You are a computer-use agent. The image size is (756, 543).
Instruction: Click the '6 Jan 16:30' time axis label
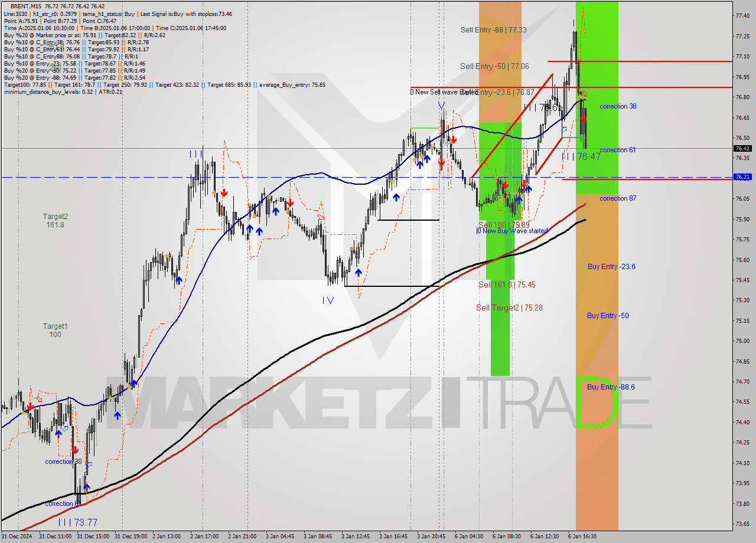tap(582, 536)
